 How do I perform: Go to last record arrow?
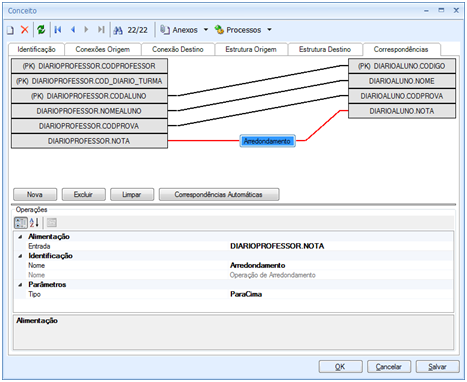click(x=101, y=30)
